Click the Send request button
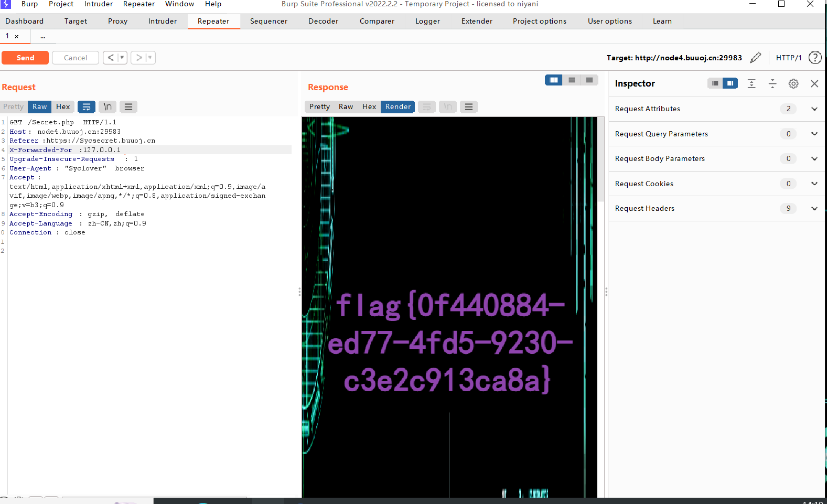Image resolution: width=827 pixels, height=504 pixels. 25,58
